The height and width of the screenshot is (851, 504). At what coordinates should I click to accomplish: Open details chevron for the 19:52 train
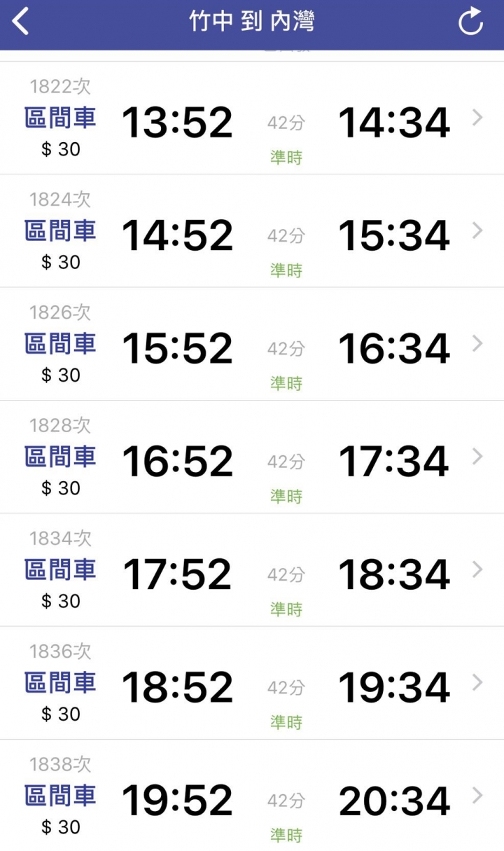point(477,796)
